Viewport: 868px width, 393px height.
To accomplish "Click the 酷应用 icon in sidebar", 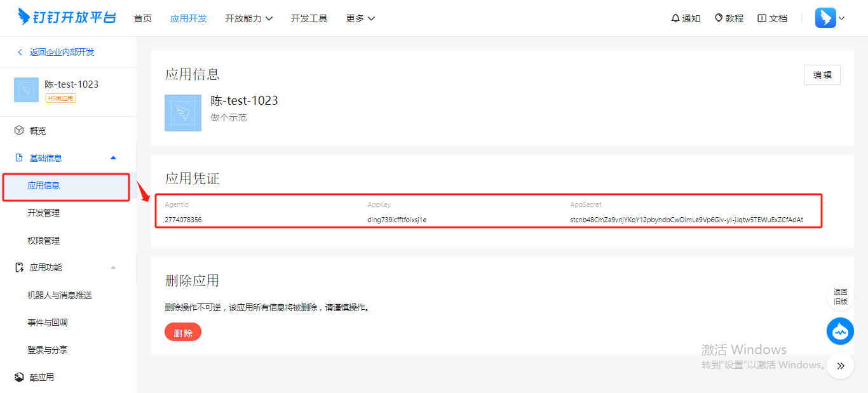I will click(x=19, y=377).
